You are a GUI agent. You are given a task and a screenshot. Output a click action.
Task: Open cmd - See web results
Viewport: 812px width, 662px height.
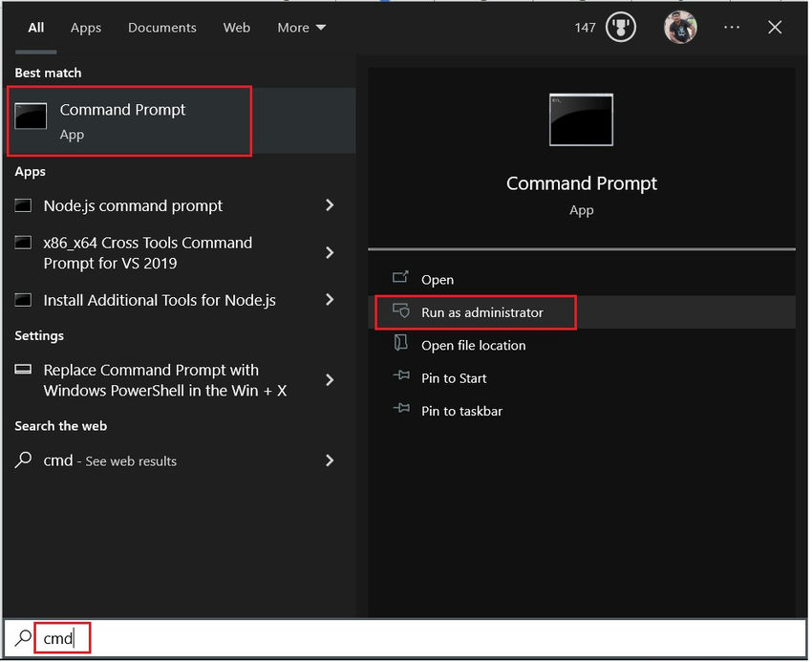tap(181, 462)
